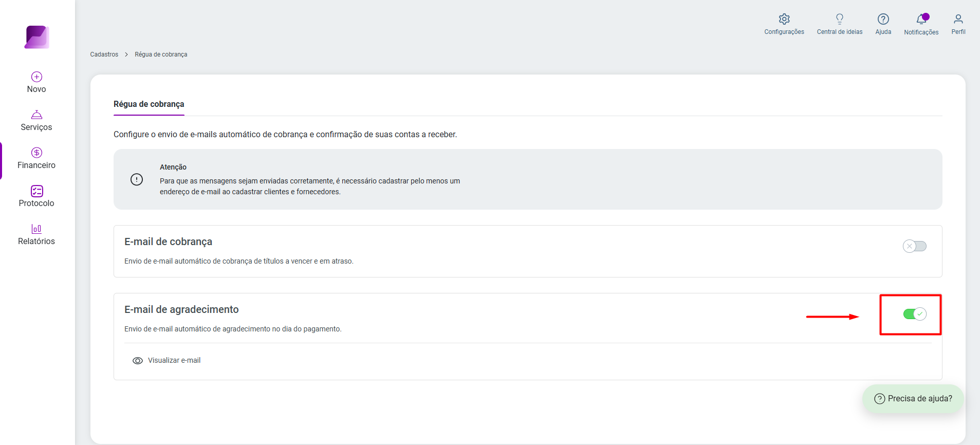Image resolution: width=980 pixels, height=445 pixels.
Task: Click the breadcrumb chevron separator
Action: click(x=126, y=54)
